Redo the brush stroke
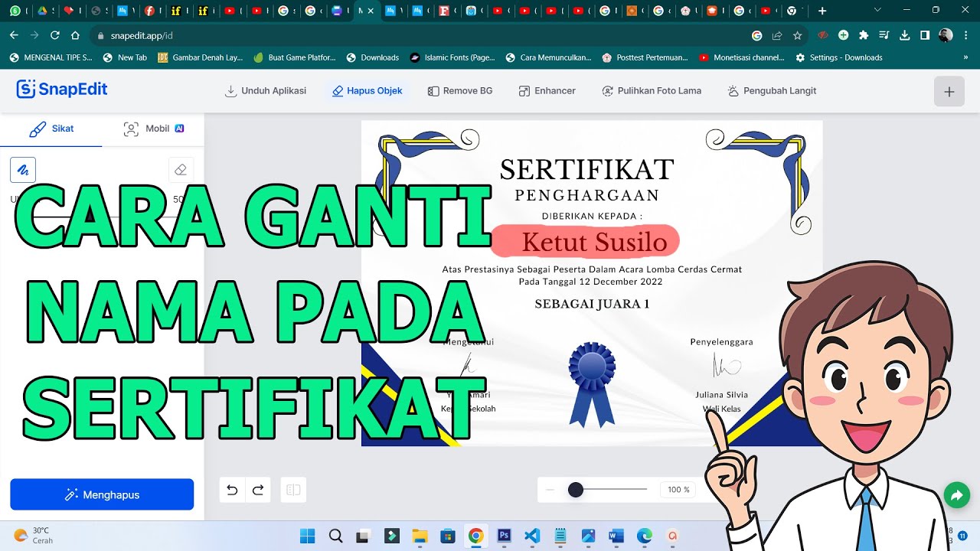980x551 pixels. click(258, 490)
